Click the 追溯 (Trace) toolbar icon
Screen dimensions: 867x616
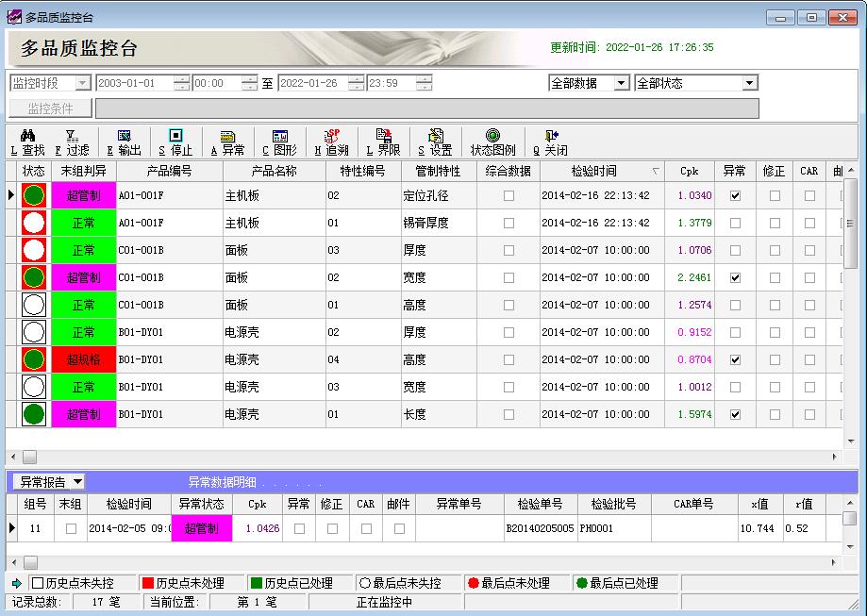coord(331,137)
